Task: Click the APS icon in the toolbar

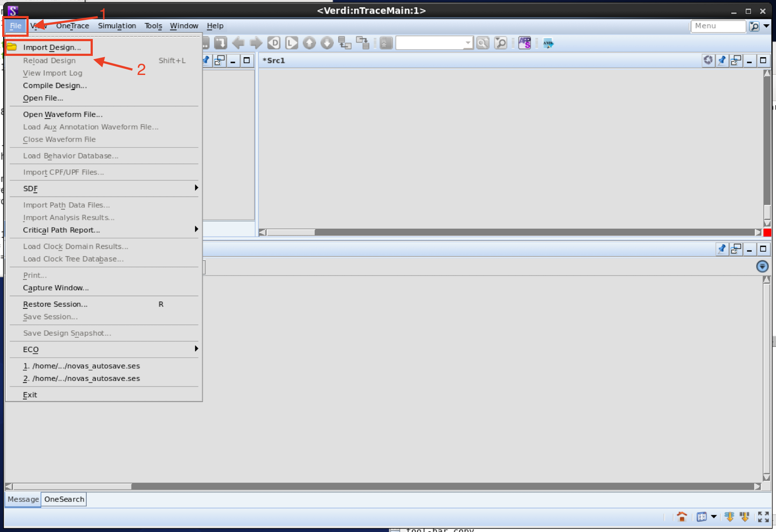Action: point(525,43)
